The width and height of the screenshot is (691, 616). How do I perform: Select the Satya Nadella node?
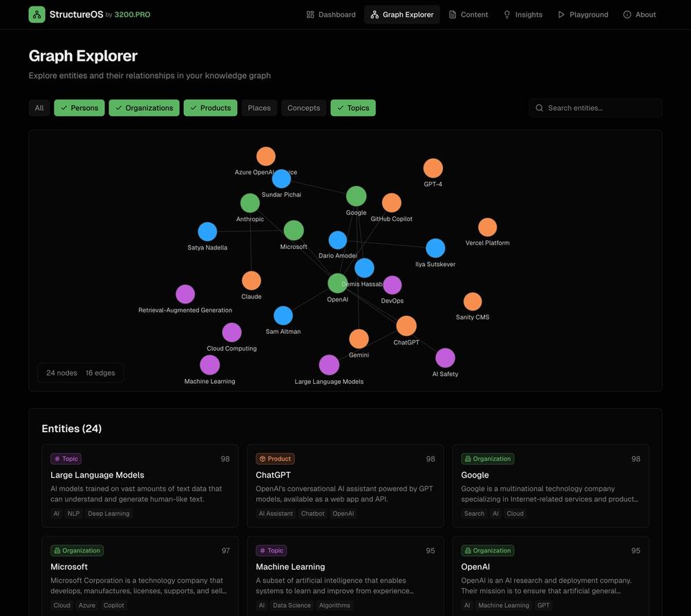(x=207, y=232)
